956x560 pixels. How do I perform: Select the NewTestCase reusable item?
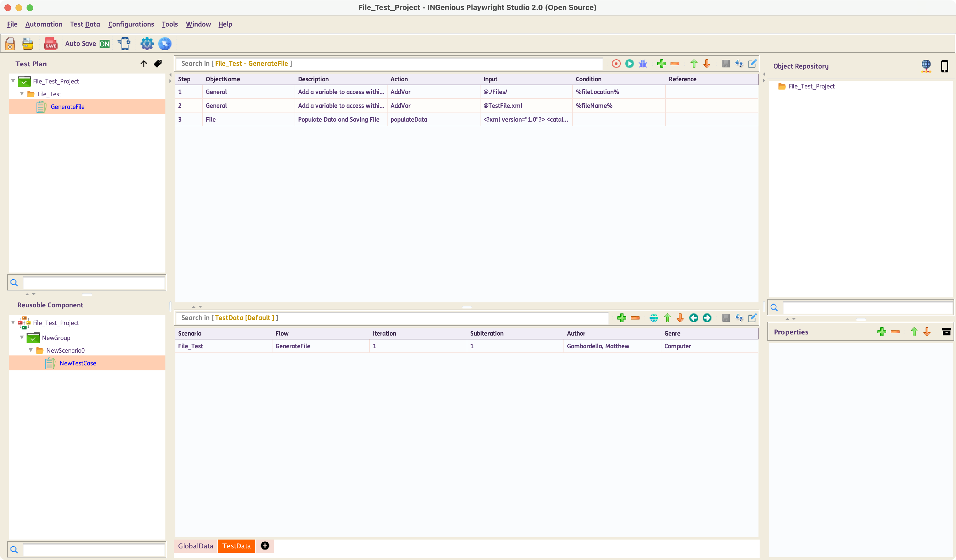pyautogui.click(x=78, y=363)
